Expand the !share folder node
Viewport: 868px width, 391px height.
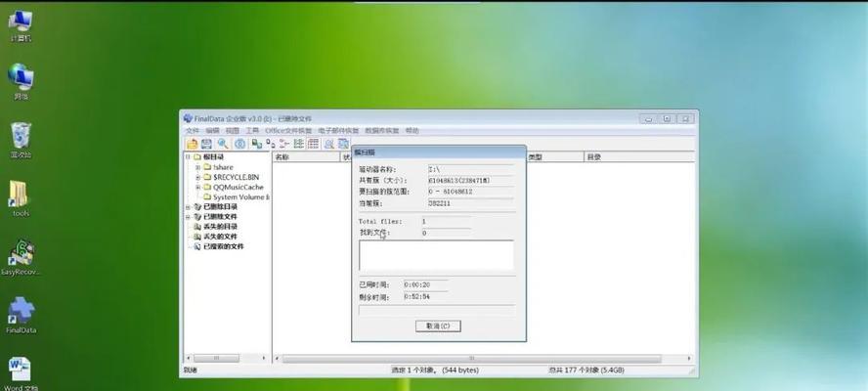pyautogui.click(x=197, y=167)
